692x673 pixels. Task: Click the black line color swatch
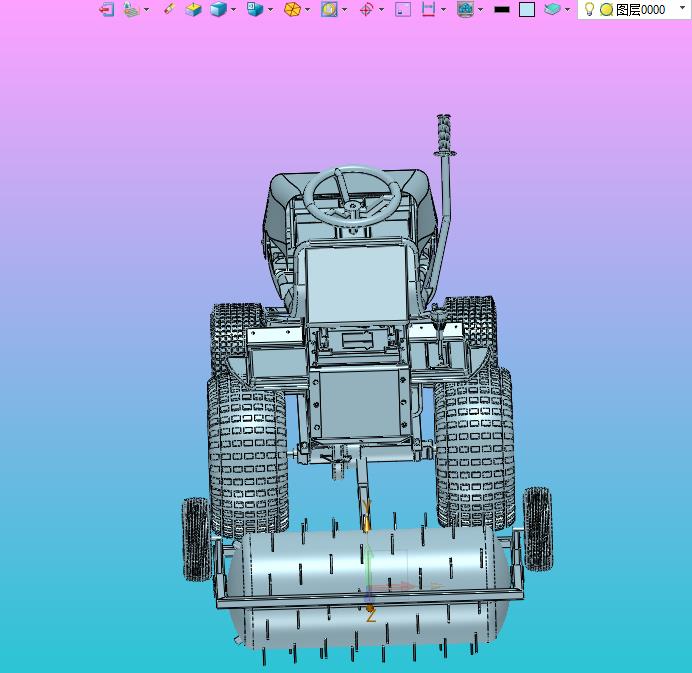click(502, 9)
